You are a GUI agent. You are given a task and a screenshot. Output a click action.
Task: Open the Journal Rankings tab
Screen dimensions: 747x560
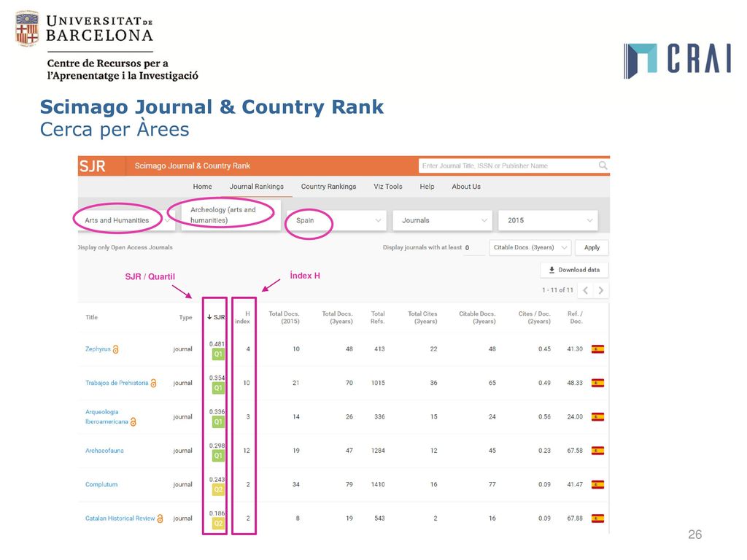coord(256,187)
